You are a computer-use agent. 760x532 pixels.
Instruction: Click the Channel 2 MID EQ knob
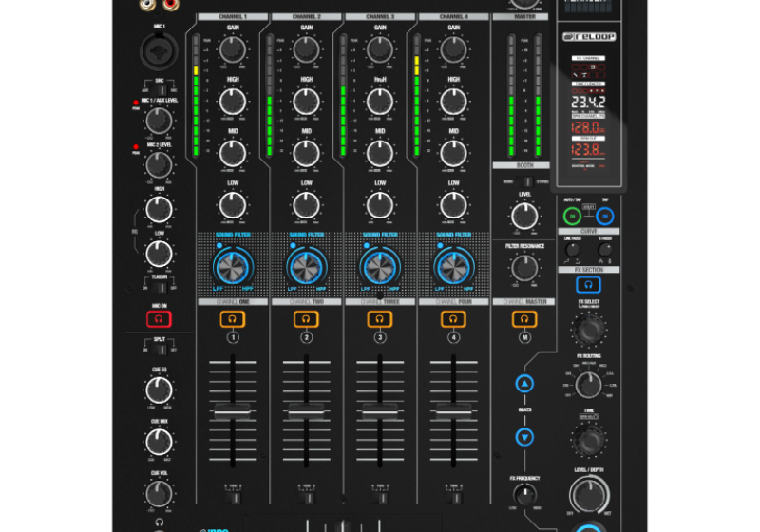click(x=306, y=154)
